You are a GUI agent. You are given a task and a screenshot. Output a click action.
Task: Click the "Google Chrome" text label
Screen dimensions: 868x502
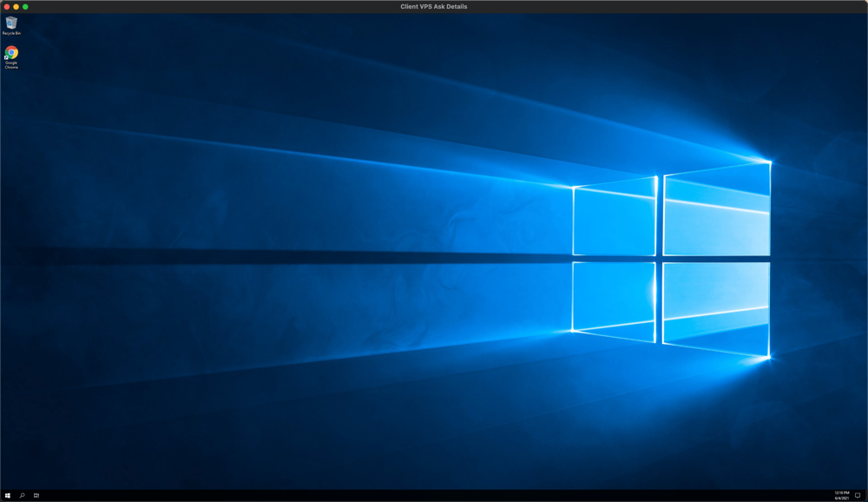pos(11,65)
